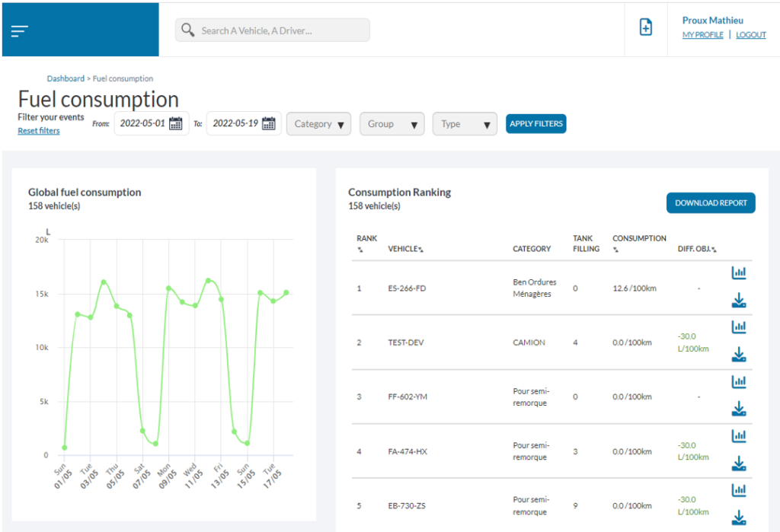The image size is (780, 532).
Task: Open the Type filter dropdown
Action: 465,124
